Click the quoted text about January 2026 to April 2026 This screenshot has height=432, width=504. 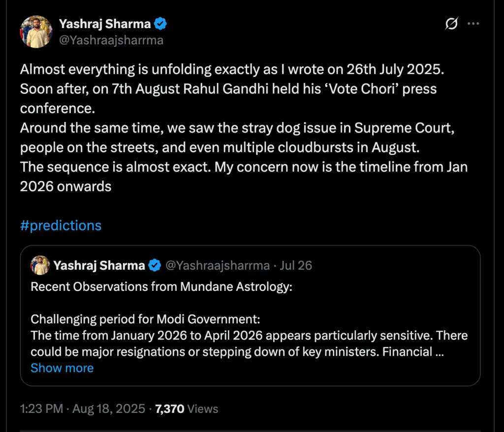pyautogui.click(x=249, y=336)
